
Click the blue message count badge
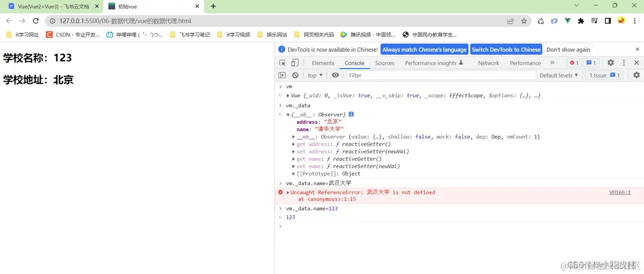coord(591,63)
